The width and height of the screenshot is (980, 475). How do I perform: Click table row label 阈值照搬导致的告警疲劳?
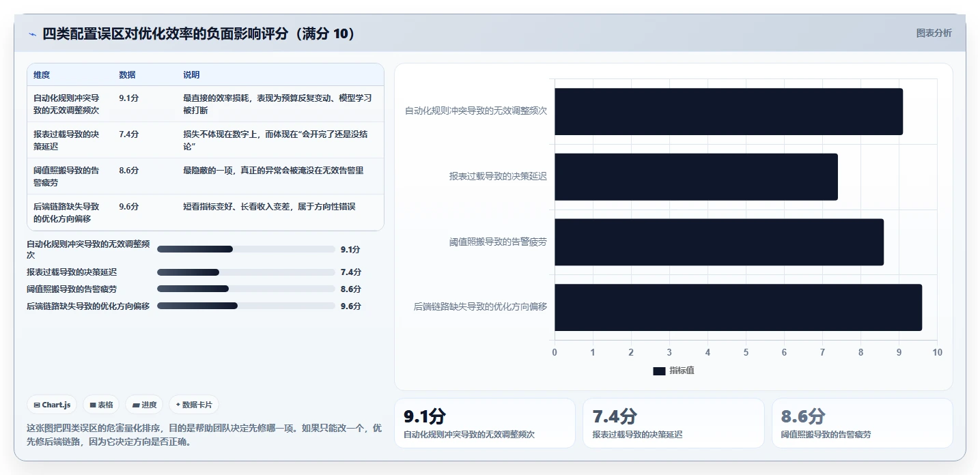(66, 176)
